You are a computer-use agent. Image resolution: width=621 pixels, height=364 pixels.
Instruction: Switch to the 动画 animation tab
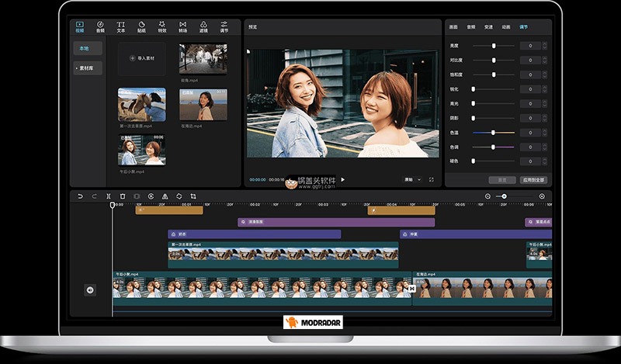[x=506, y=27]
